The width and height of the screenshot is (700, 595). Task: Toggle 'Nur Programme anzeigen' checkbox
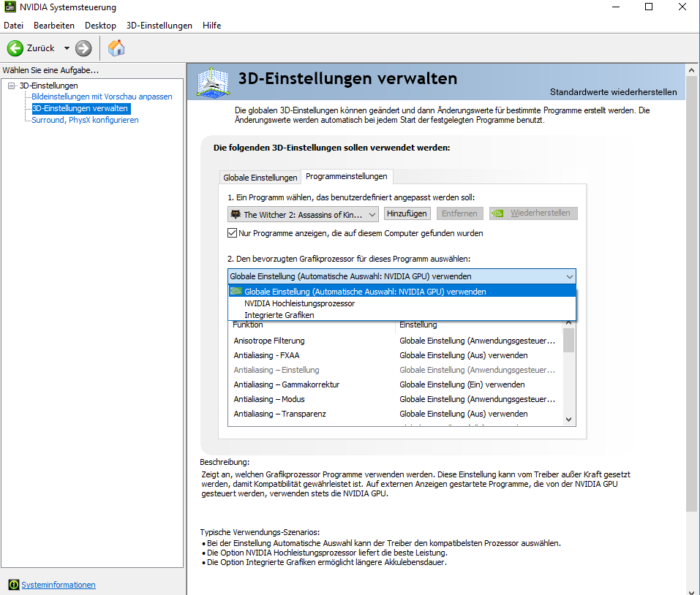(x=233, y=233)
